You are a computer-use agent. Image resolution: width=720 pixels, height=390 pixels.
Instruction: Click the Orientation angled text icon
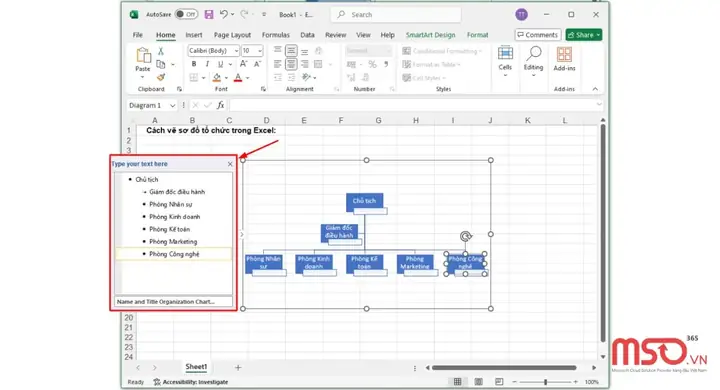click(306, 77)
